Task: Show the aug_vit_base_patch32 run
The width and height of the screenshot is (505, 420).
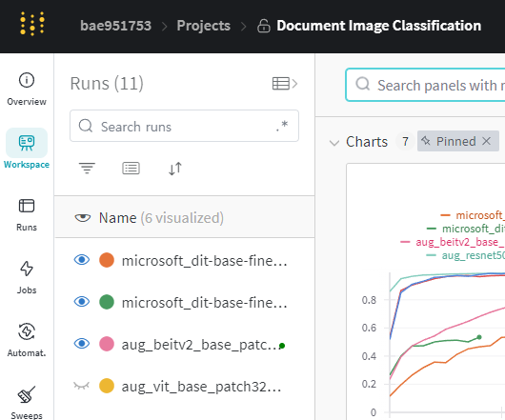Action: pos(82,386)
